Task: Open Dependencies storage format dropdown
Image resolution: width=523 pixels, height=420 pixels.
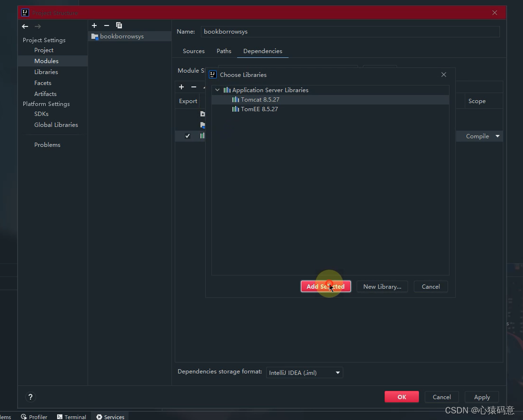Action: [305, 373]
